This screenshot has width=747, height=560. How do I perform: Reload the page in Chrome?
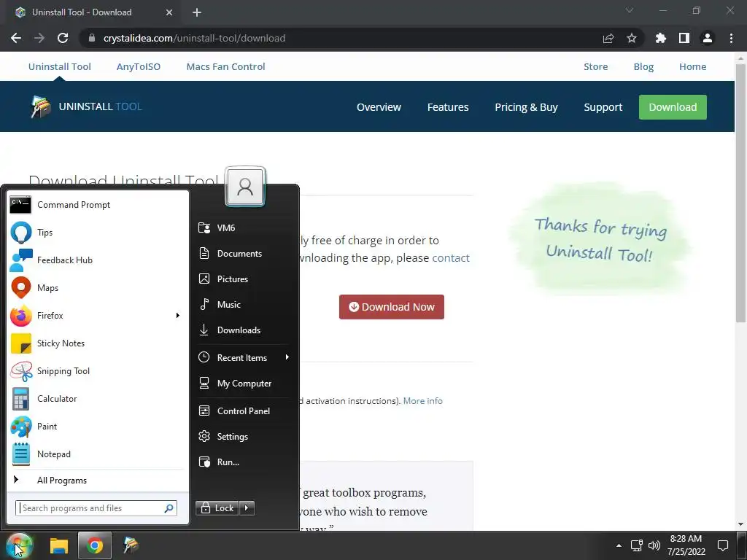pyautogui.click(x=63, y=38)
